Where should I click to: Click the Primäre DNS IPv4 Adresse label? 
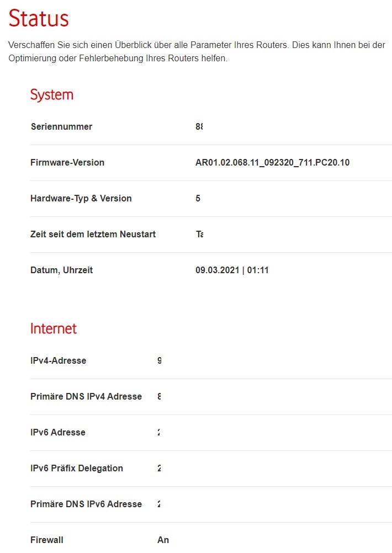[86, 397]
